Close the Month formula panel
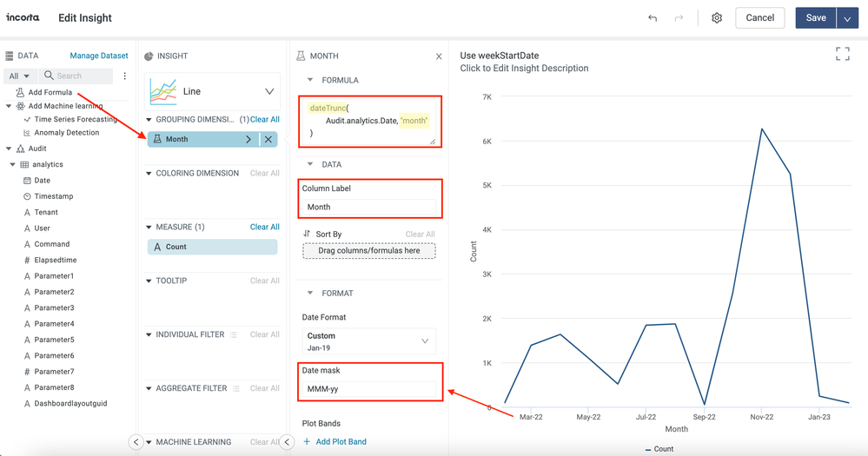 (439, 56)
